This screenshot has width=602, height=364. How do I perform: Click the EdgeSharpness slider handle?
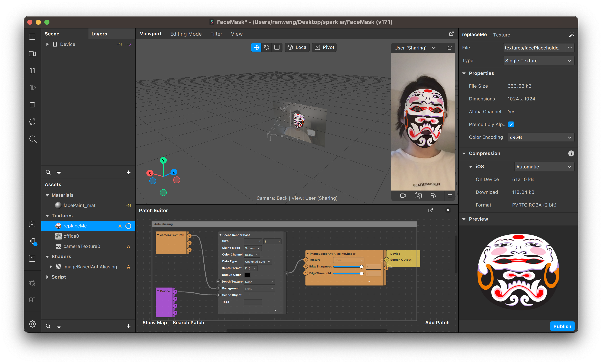click(x=361, y=267)
